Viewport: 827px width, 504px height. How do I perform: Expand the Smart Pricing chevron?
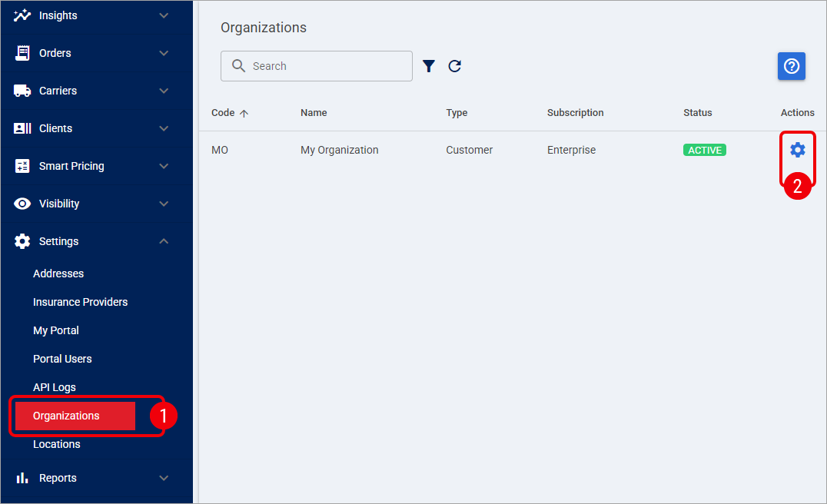(x=164, y=166)
